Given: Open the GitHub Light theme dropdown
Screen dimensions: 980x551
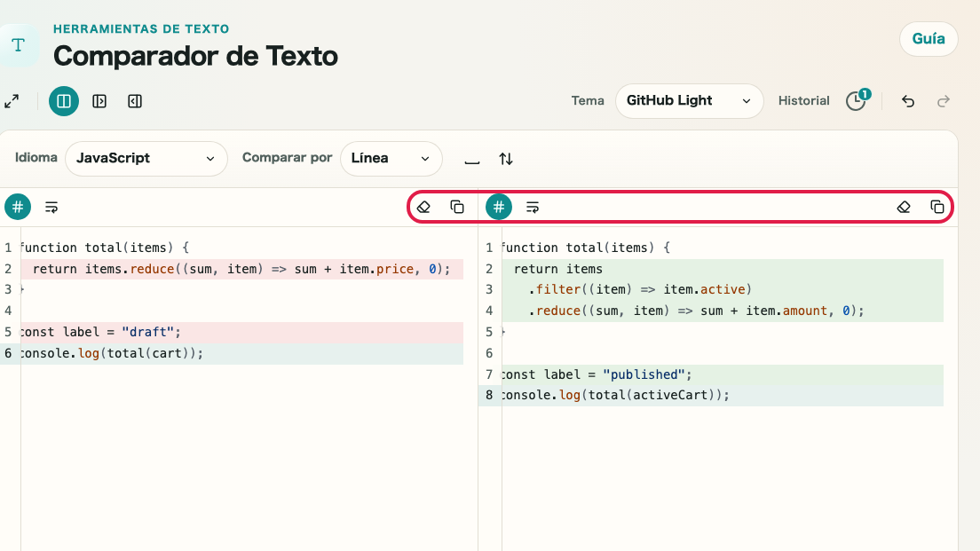Looking at the screenshot, I should tap(689, 101).
